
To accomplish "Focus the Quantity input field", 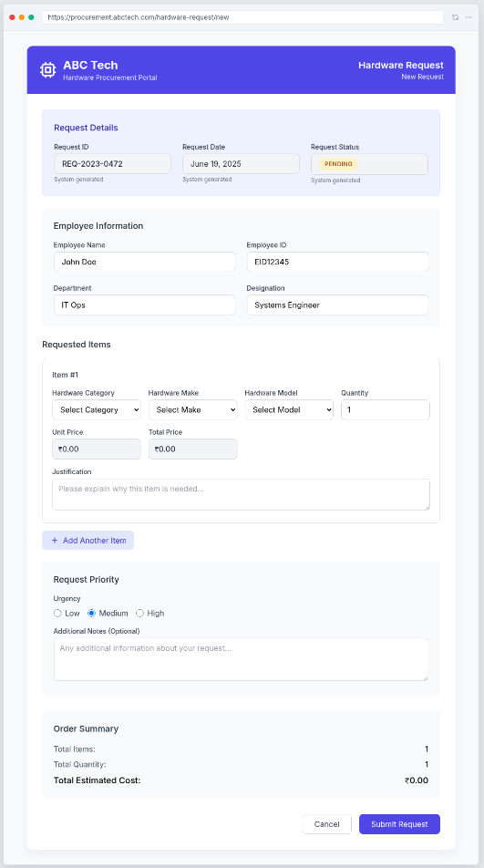I will point(386,409).
